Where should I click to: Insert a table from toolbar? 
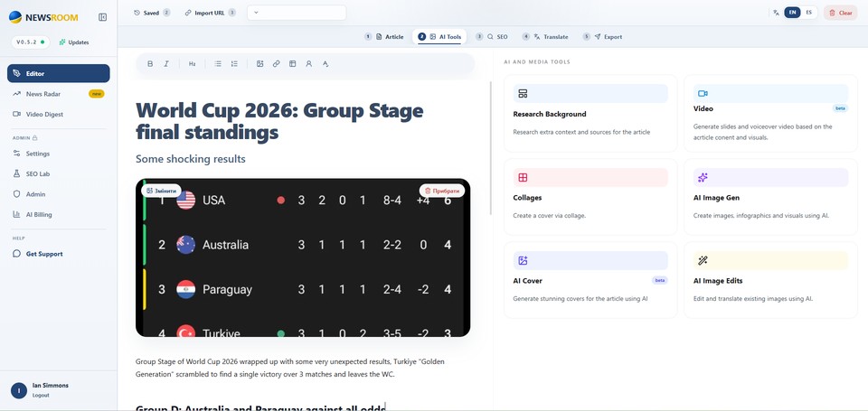pyautogui.click(x=292, y=63)
